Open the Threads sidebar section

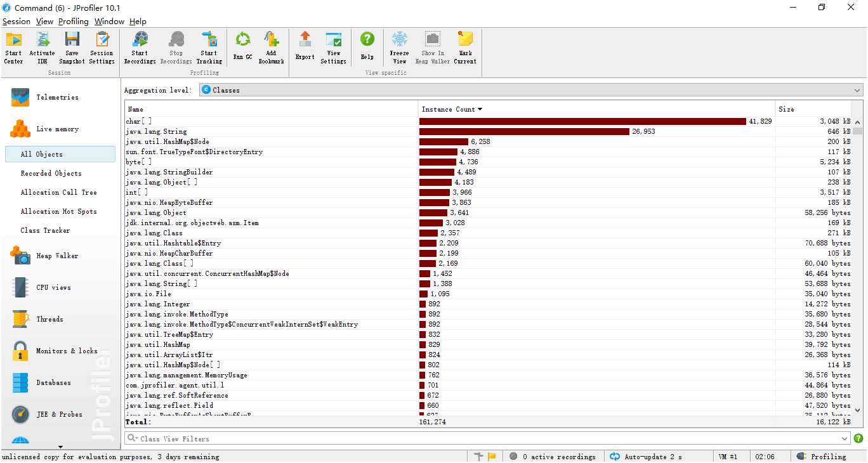pos(58,319)
